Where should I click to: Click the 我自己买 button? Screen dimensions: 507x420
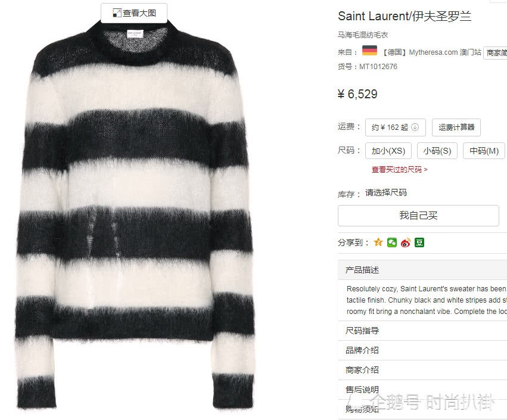click(418, 216)
